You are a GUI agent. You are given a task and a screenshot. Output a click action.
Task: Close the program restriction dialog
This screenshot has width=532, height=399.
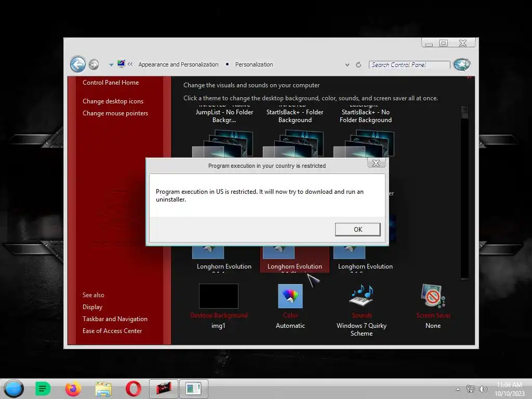click(x=376, y=163)
